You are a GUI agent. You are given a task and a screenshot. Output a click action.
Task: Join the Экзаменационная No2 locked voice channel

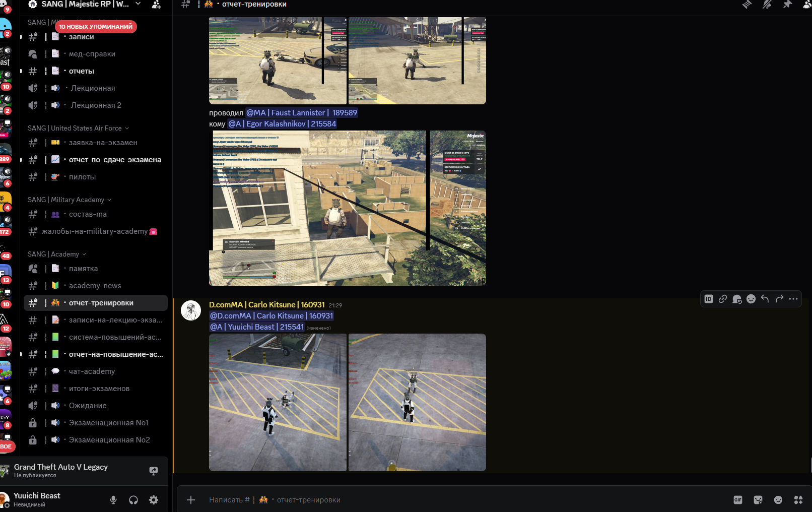[x=96, y=440]
